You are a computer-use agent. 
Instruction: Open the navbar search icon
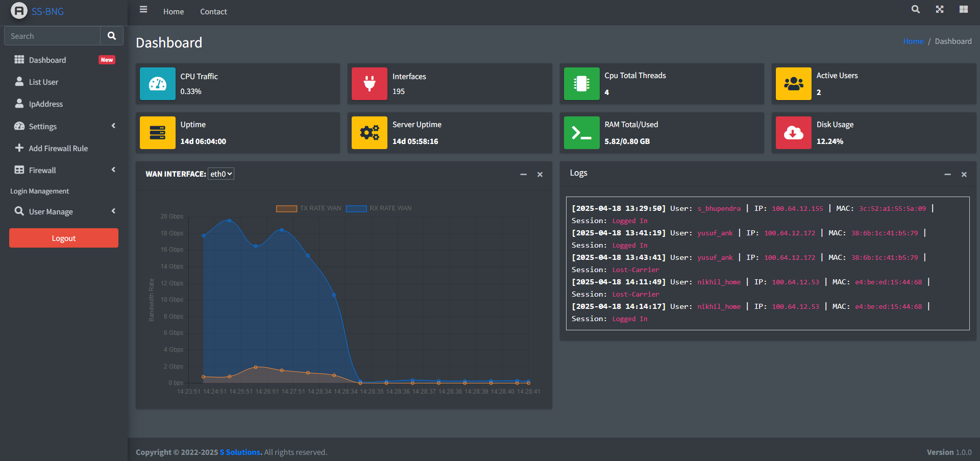(916, 9)
